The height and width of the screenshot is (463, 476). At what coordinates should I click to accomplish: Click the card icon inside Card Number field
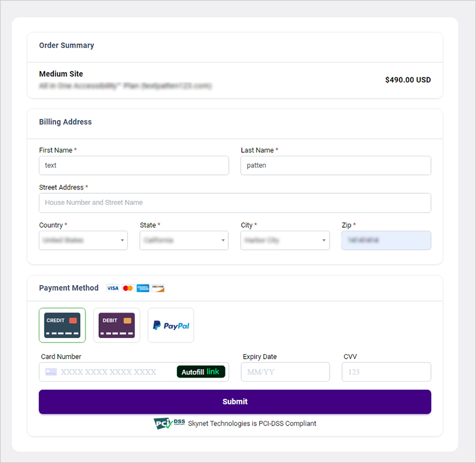click(51, 372)
